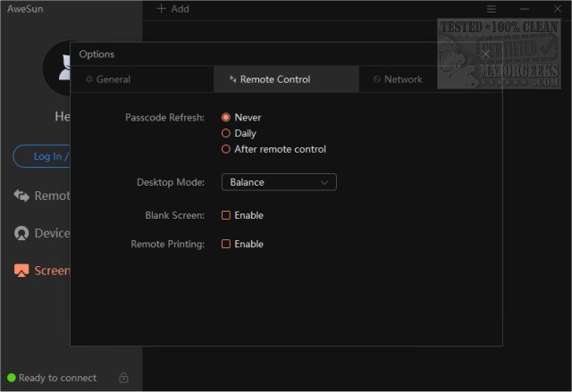The image size is (572, 392).
Task: Click the user avatar picture
Action: 56,68
